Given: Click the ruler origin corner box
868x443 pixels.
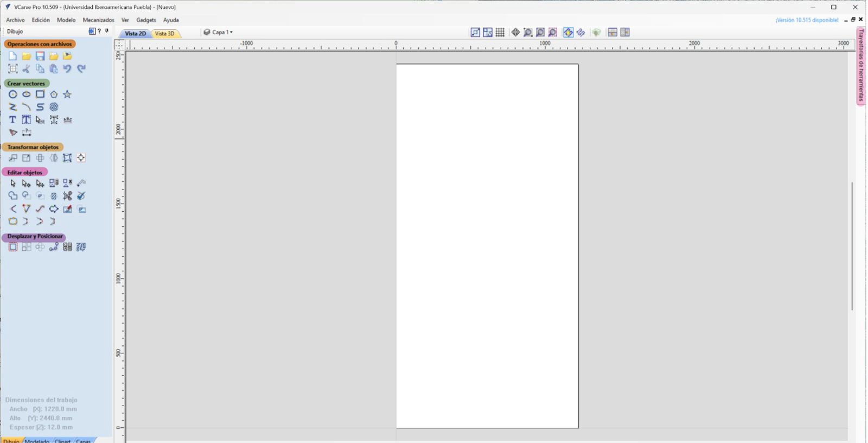Looking at the screenshot, I should [119, 45].
